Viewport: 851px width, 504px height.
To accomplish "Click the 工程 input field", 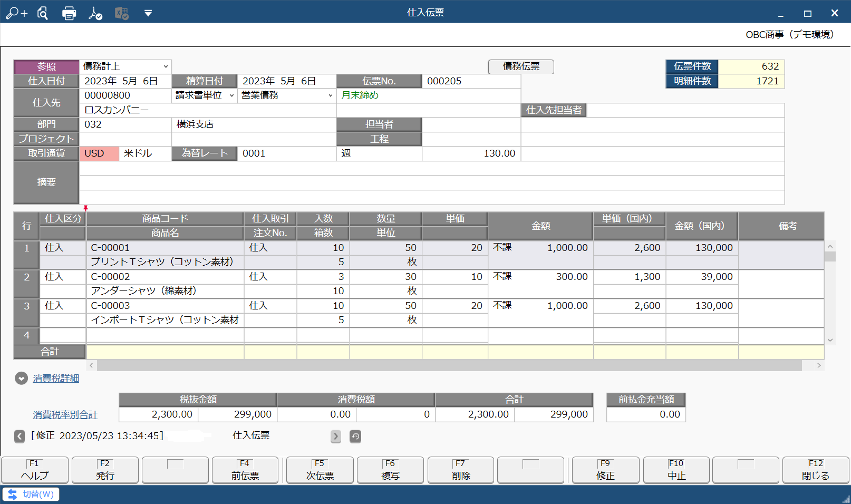I will tap(471, 139).
